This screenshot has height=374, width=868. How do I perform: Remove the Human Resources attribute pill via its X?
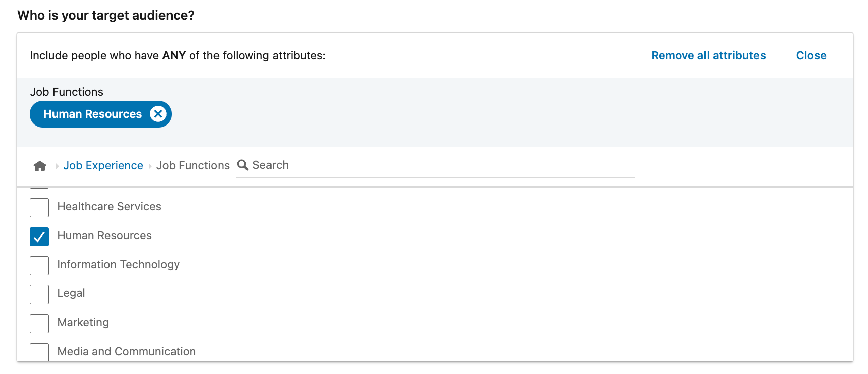[x=158, y=114]
